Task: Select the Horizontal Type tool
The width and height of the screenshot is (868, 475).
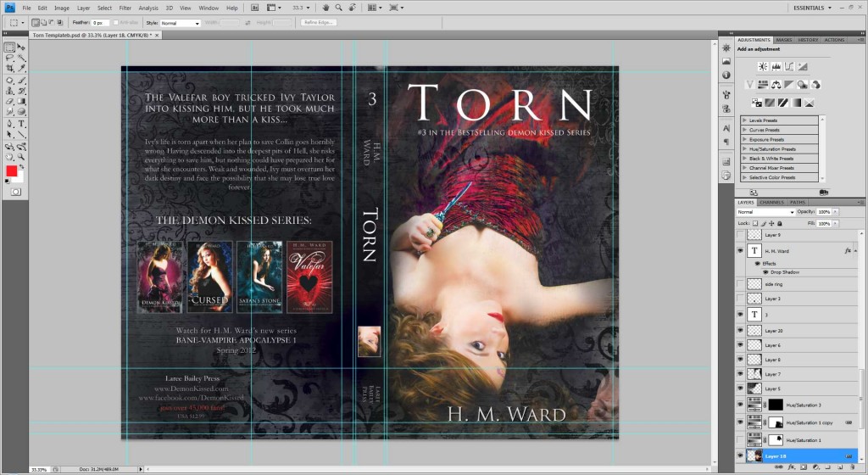Action: point(21,124)
